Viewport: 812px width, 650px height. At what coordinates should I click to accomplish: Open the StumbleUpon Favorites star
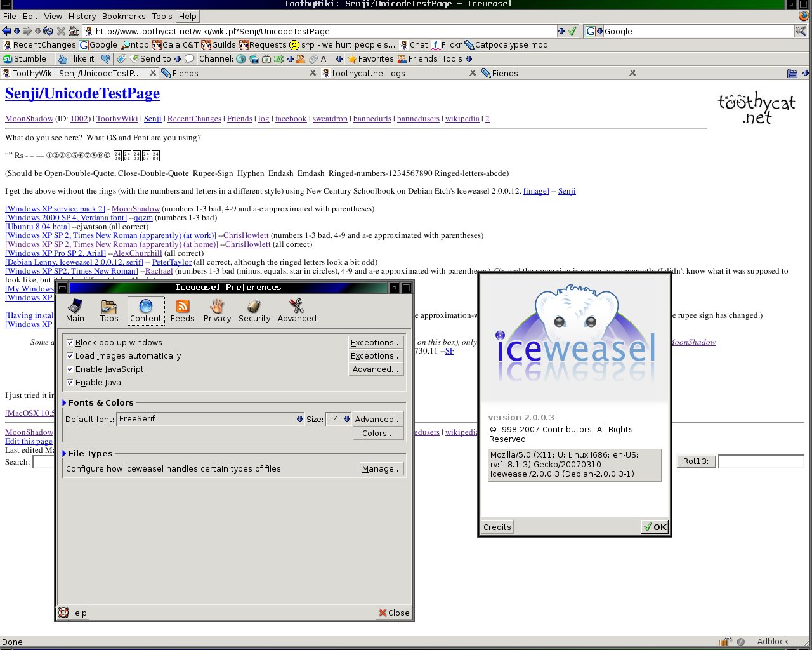(370, 59)
